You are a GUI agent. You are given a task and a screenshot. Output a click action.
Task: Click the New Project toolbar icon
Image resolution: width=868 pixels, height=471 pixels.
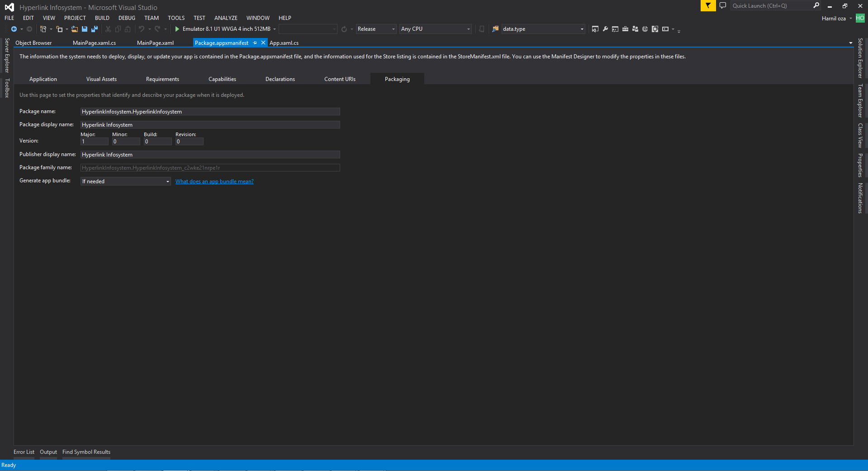[x=43, y=29]
